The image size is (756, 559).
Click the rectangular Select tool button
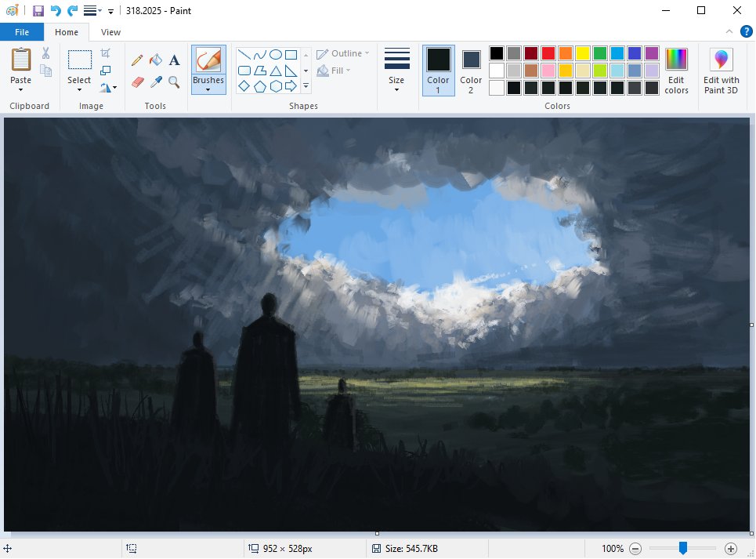pos(80,60)
